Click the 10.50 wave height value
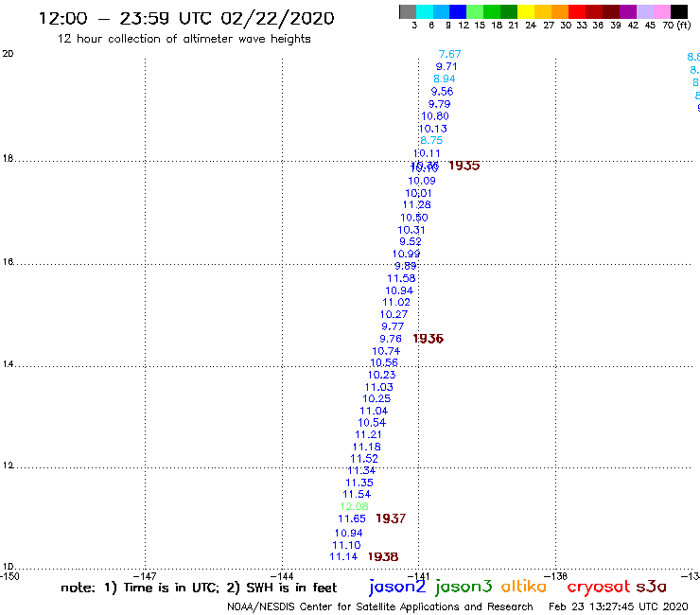Image resolution: width=700 pixels, height=615 pixels. [x=414, y=218]
